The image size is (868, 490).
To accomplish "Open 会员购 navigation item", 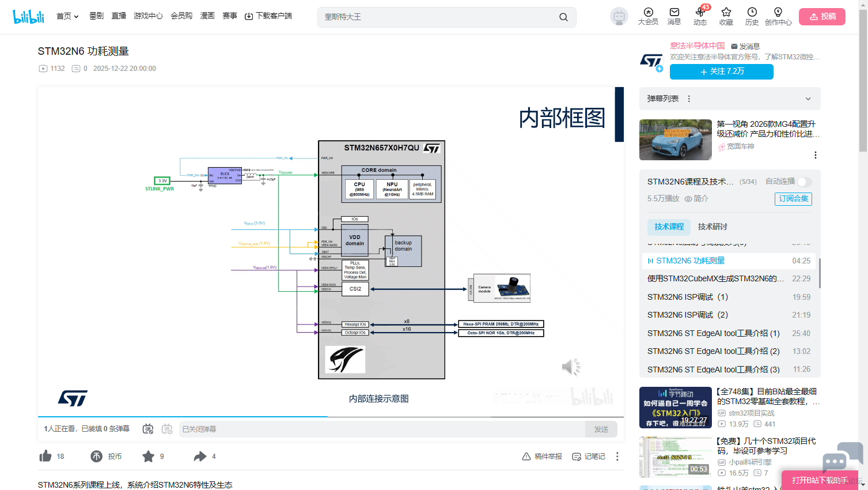I will [181, 16].
